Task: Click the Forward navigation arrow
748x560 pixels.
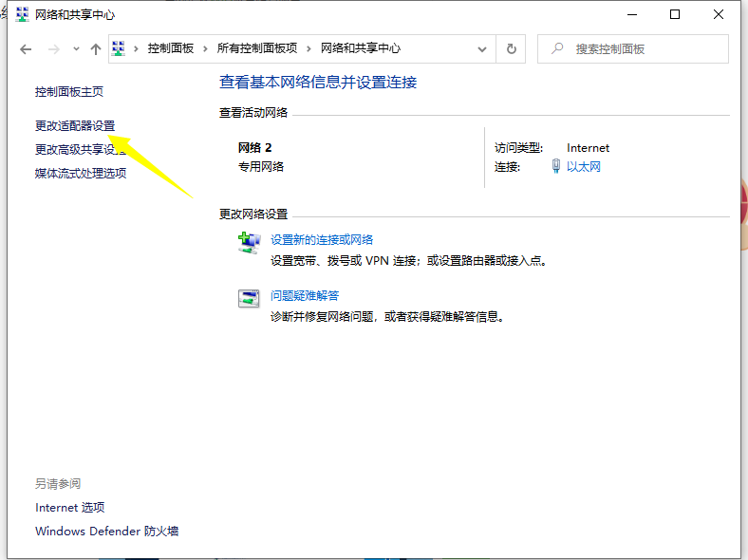Action: pos(53,49)
